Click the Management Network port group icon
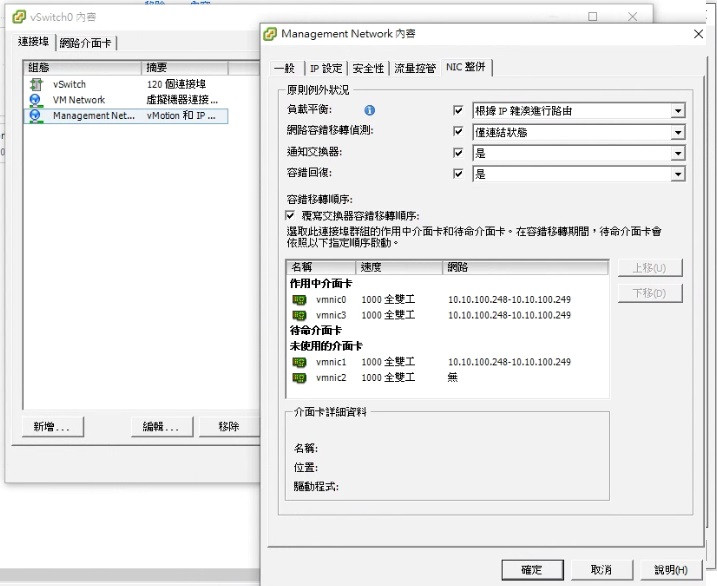The image size is (717, 586). [x=36, y=116]
